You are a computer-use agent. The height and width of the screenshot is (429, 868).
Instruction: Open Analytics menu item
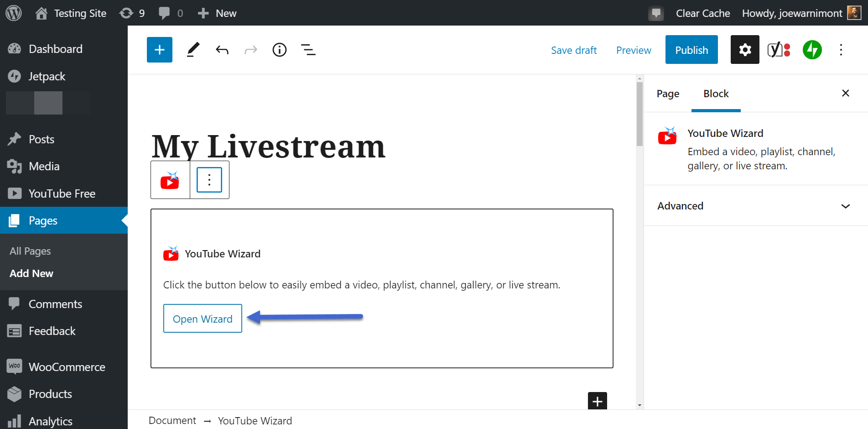pos(64,421)
